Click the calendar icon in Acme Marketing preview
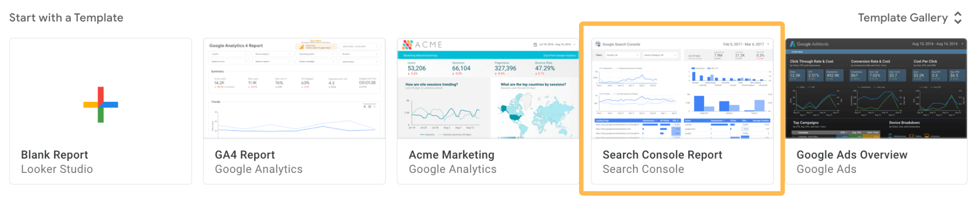The height and width of the screenshot is (203, 980). coord(535,45)
